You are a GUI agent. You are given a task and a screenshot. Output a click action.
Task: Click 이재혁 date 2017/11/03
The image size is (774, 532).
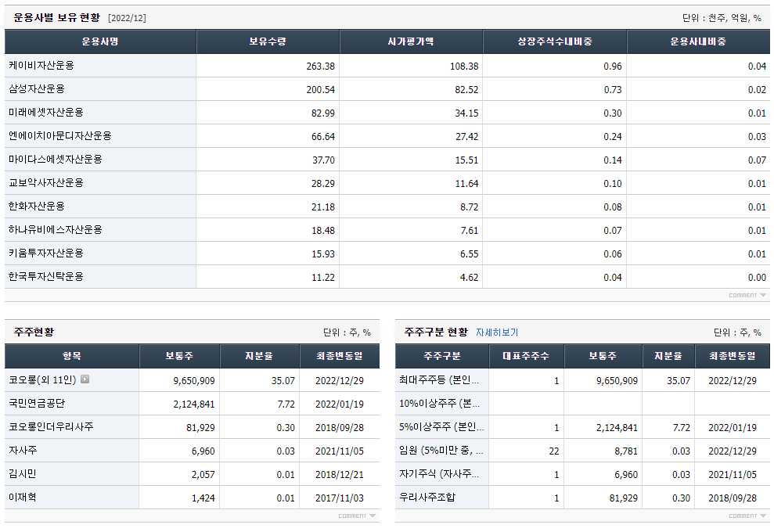click(340, 498)
